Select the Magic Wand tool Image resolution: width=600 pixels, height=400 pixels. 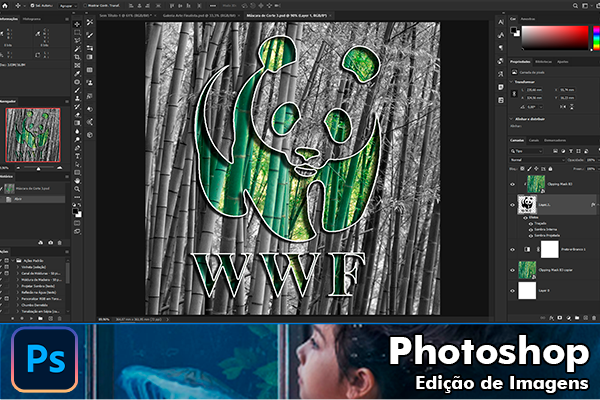point(77,49)
